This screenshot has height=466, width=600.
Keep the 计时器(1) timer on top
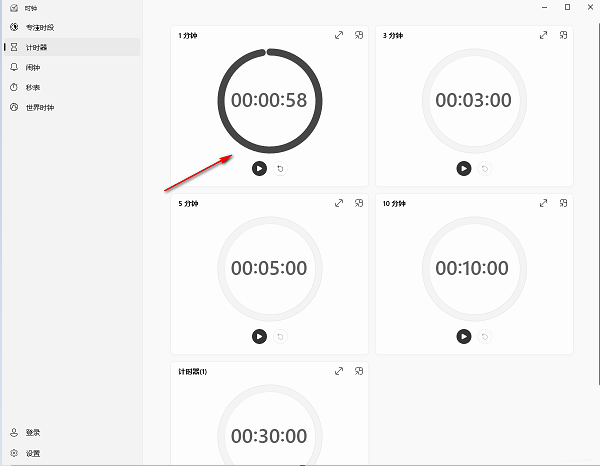359,371
